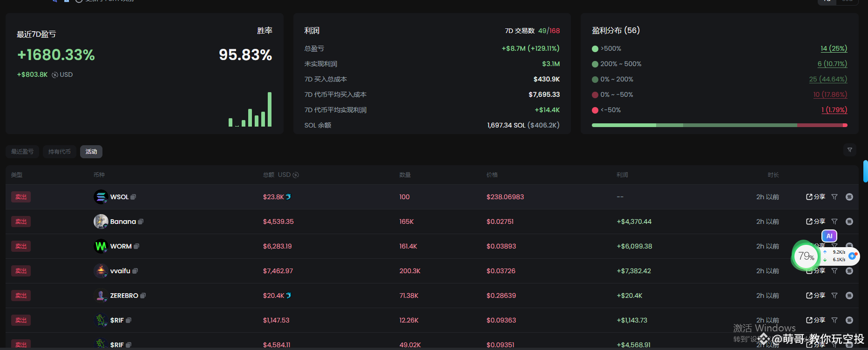The height and width of the screenshot is (350, 868).
Task: Click dark red segment of distribution bar
Action: (x=820, y=125)
